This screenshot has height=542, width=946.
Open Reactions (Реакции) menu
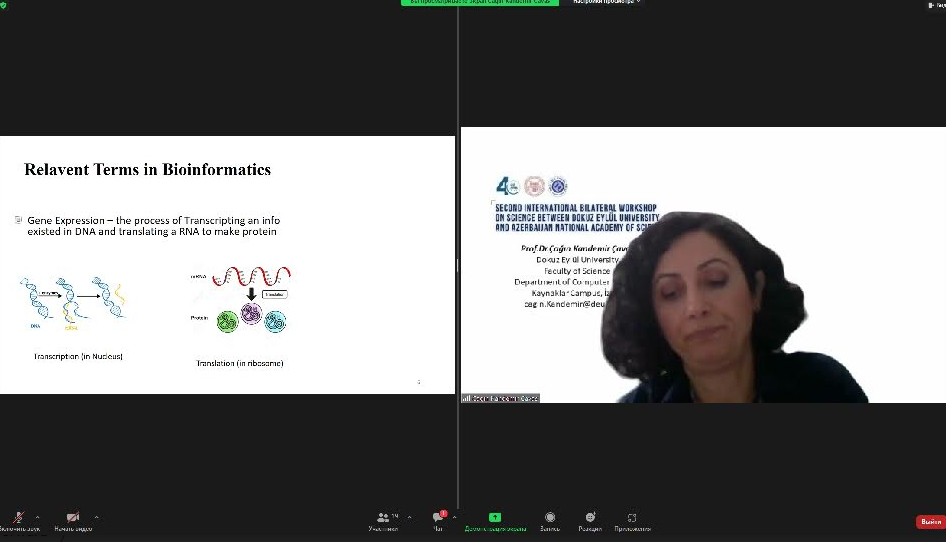pos(590,521)
